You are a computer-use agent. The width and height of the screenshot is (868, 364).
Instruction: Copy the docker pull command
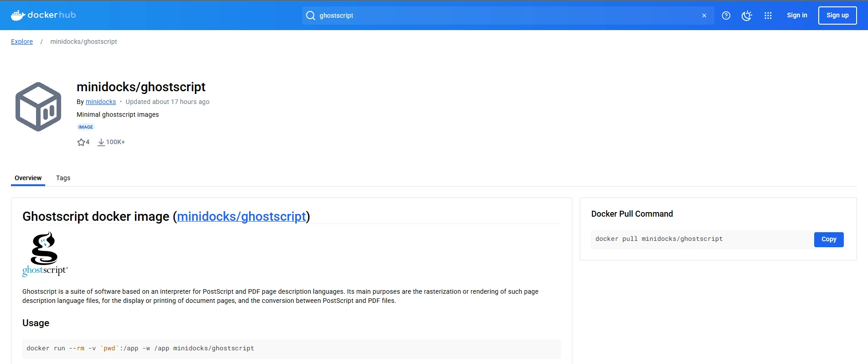tap(828, 239)
